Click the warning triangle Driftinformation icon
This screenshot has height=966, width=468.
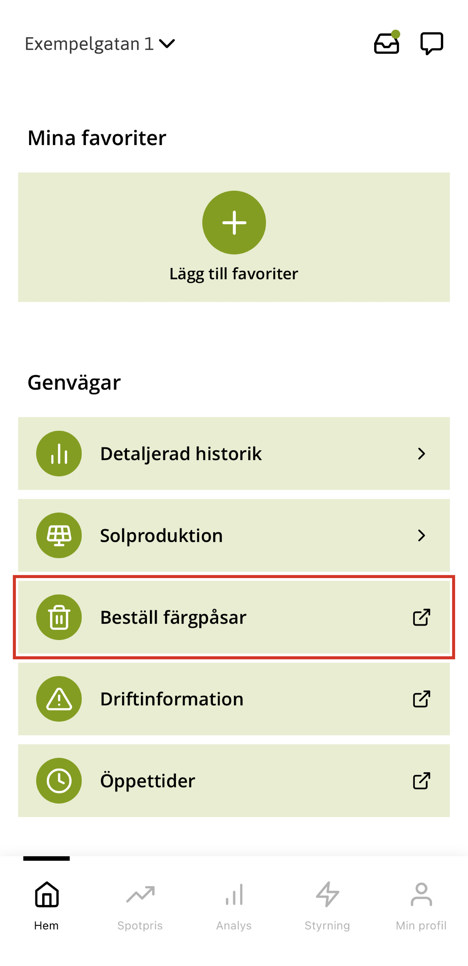click(59, 699)
